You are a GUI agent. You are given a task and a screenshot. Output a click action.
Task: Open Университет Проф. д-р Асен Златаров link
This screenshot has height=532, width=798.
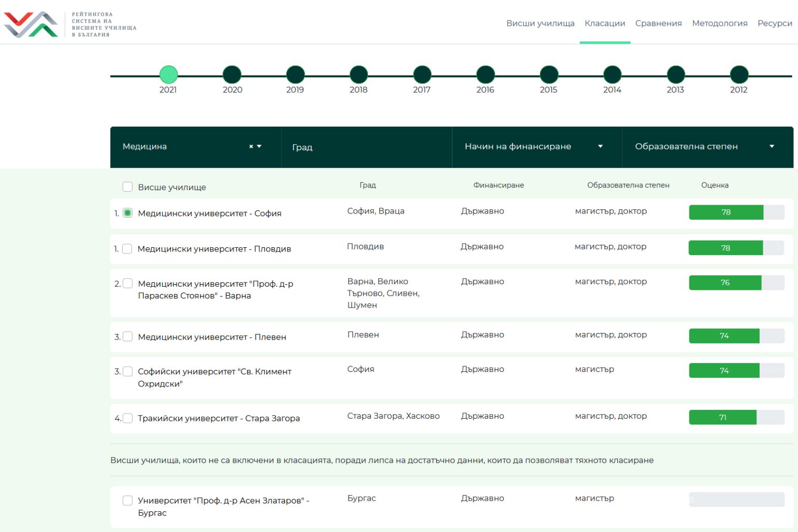tap(223, 507)
